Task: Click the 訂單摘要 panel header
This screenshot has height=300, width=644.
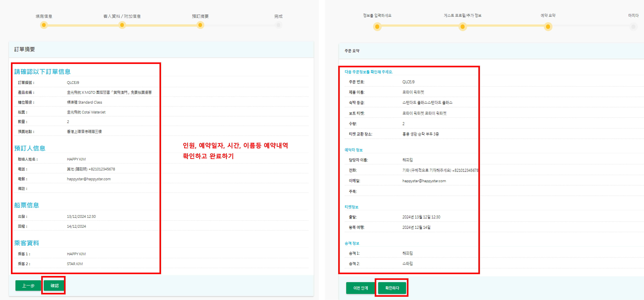Action: [24, 49]
